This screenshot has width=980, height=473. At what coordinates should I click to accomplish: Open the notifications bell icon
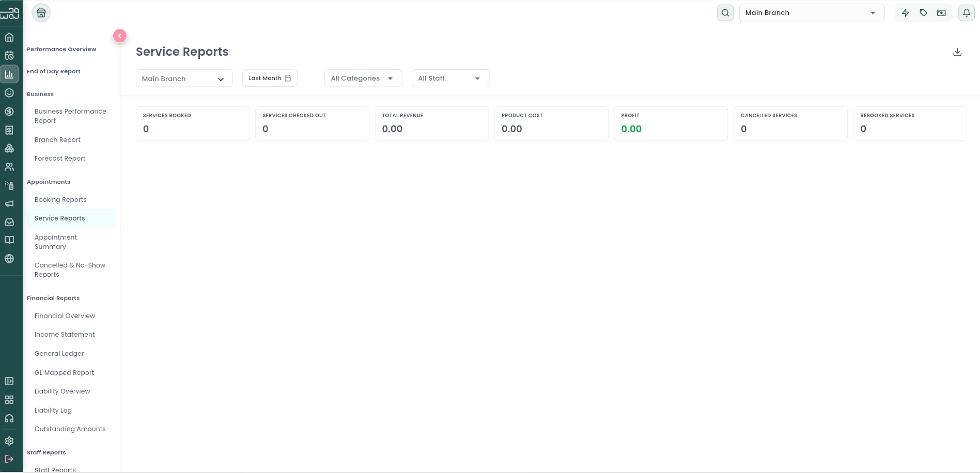pyautogui.click(x=967, y=13)
